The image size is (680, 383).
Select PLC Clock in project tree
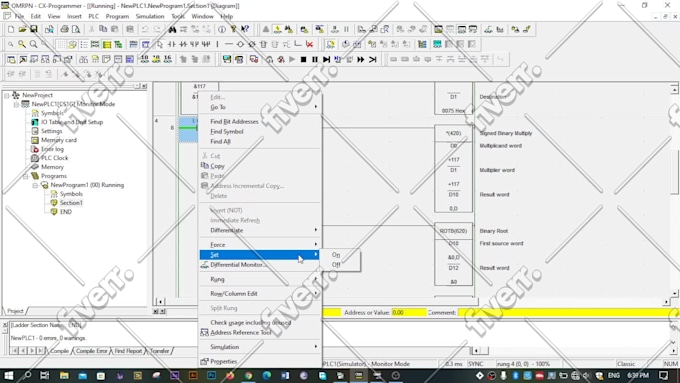(x=55, y=158)
